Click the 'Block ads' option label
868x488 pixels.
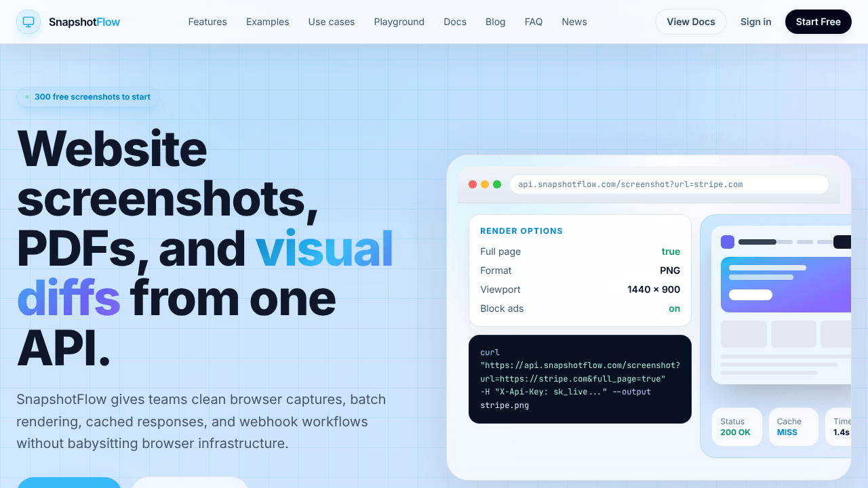pos(502,308)
